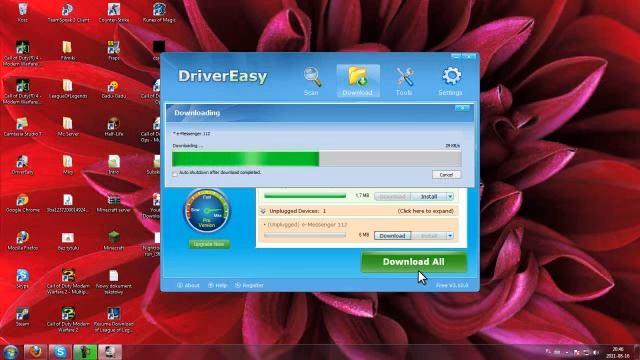640x360 pixels.
Task: Launch TeamSpeak 3 Client shortcut
Action: click(68, 12)
